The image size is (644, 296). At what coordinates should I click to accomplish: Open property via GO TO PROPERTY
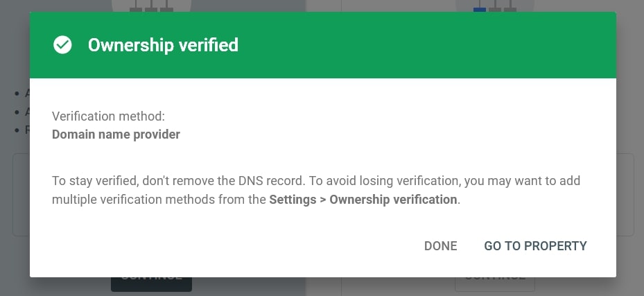[x=535, y=246]
